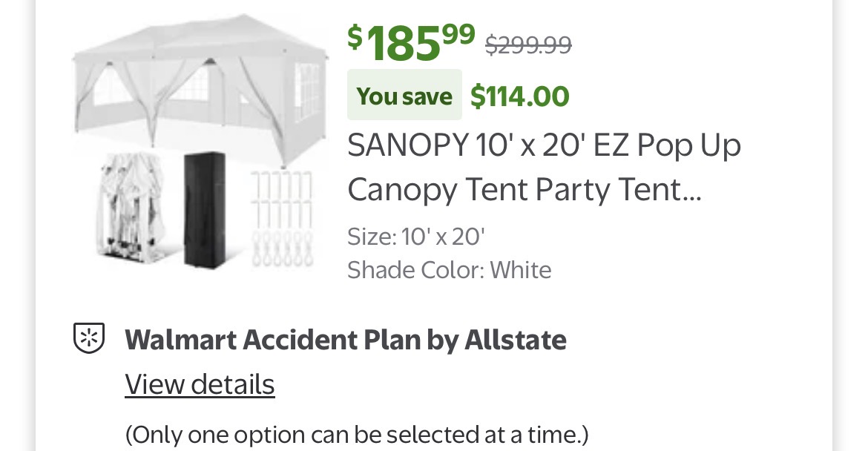
Task: Open the SANOPY canopy product thumbnail image
Action: (200, 141)
